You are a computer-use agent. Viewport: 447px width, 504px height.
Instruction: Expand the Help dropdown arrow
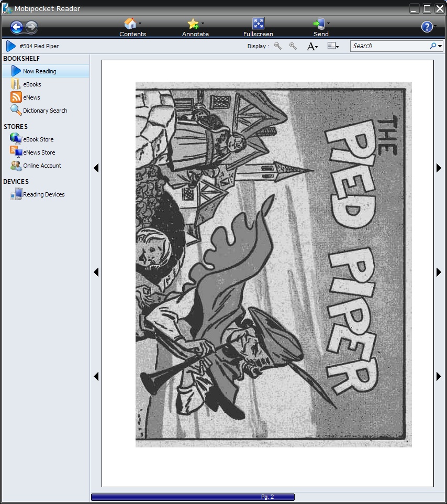pyautogui.click(x=435, y=26)
